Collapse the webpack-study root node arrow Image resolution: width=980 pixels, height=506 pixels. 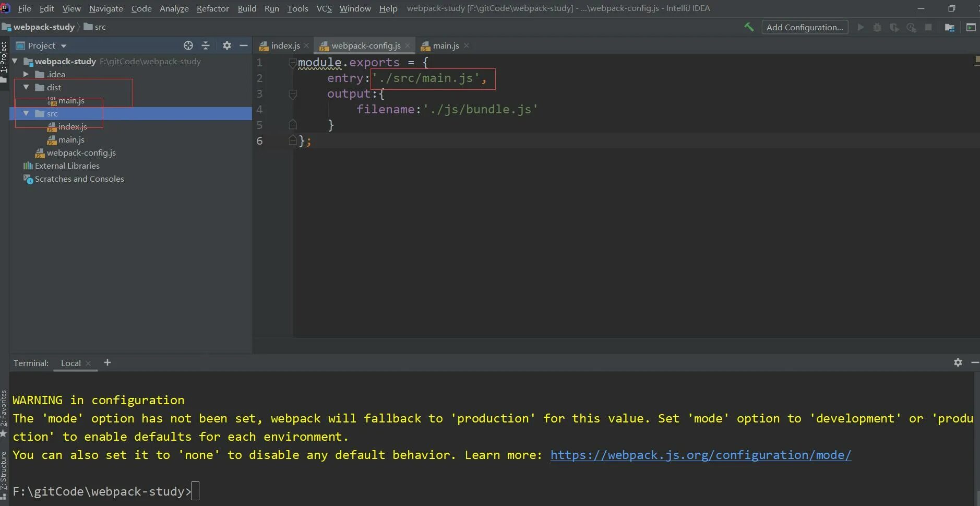pos(15,61)
